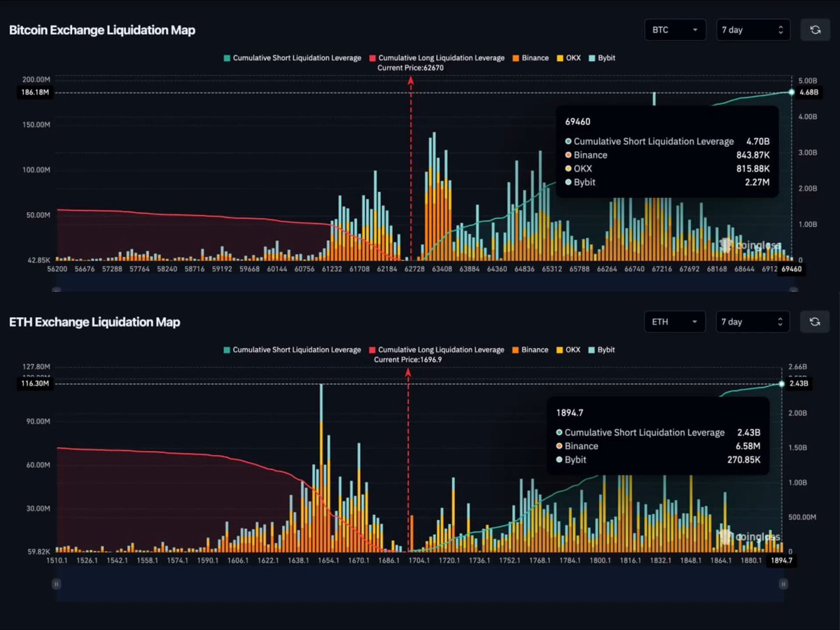Viewport: 840px width, 630px height.
Task: Click the 2.27M Bybit value in Bitcoin tooltip
Action: (x=757, y=182)
